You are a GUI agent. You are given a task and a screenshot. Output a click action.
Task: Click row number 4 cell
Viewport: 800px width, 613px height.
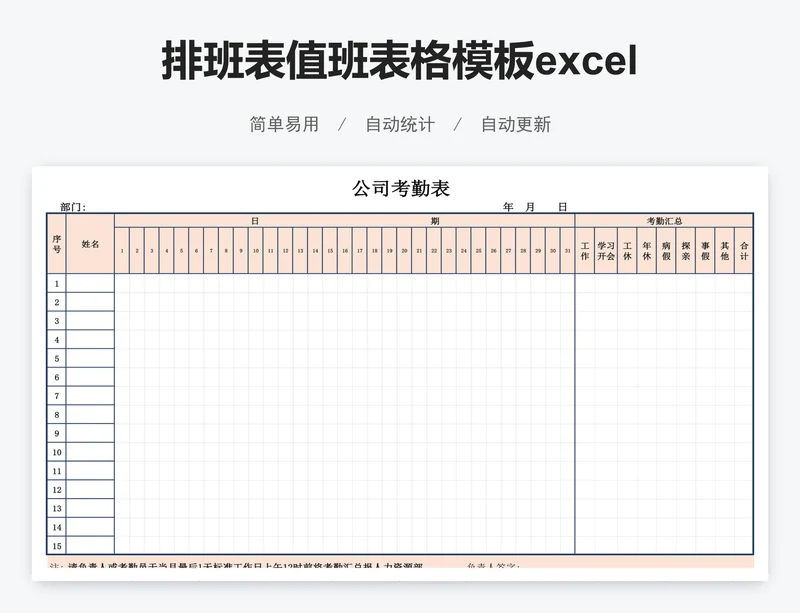click(x=57, y=339)
